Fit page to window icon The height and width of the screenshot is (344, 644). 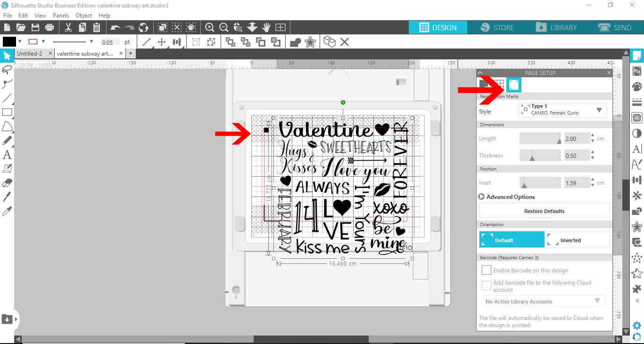pyautogui.click(x=281, y=27)
